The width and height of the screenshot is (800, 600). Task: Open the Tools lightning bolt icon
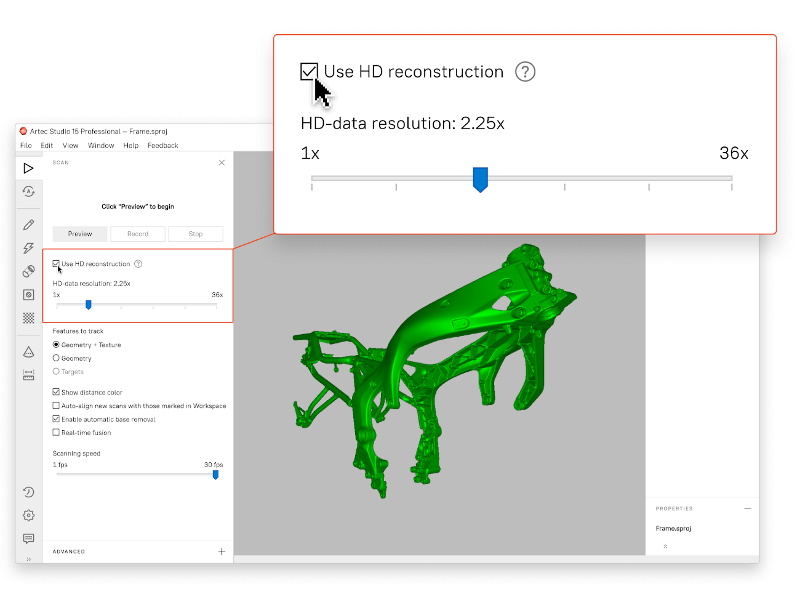pyautogui.click(x=28, y=248)
